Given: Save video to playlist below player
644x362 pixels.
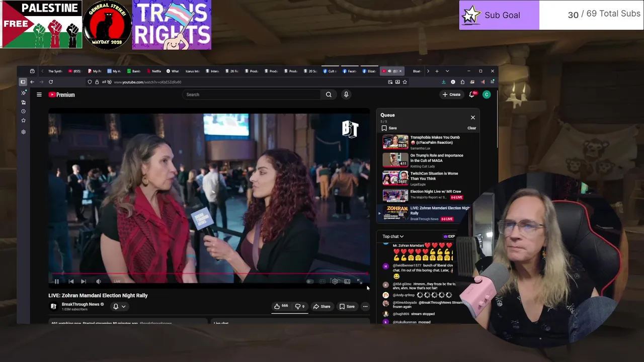Looking at the screenshot, I should tap(347, 306).
